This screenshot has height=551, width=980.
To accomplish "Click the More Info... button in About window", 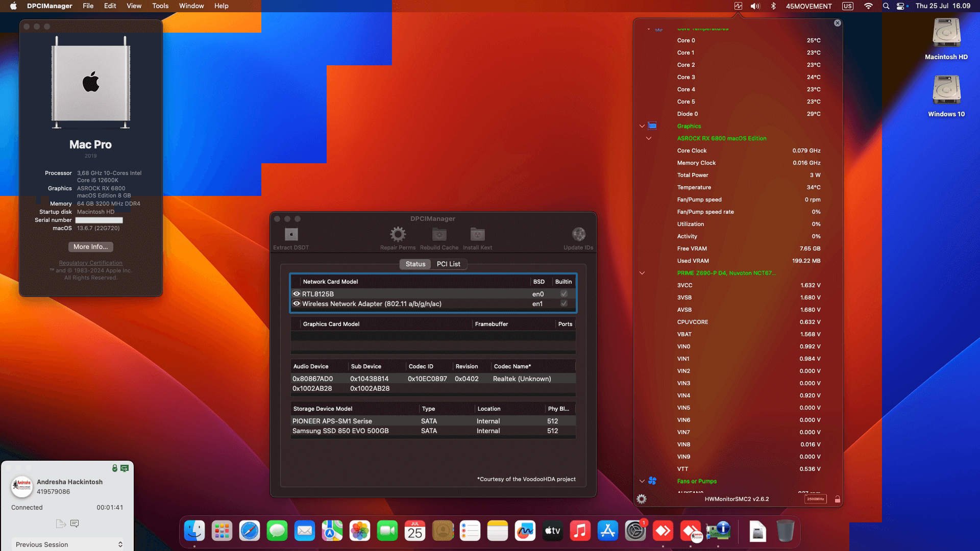I will point(91,247).
